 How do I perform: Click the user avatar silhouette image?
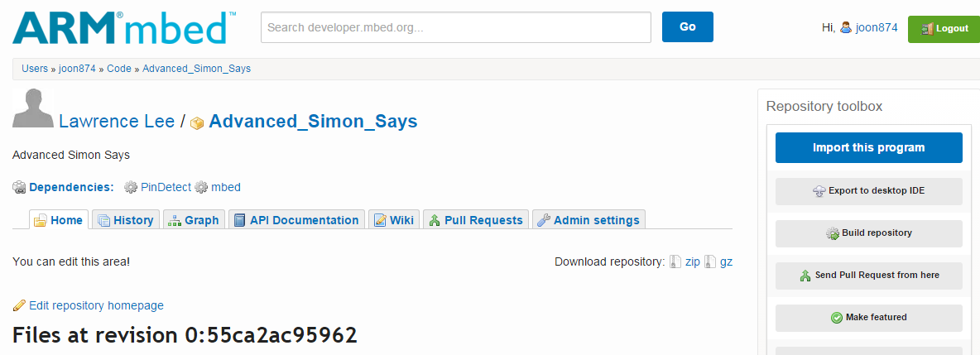(x=33, y=108)
